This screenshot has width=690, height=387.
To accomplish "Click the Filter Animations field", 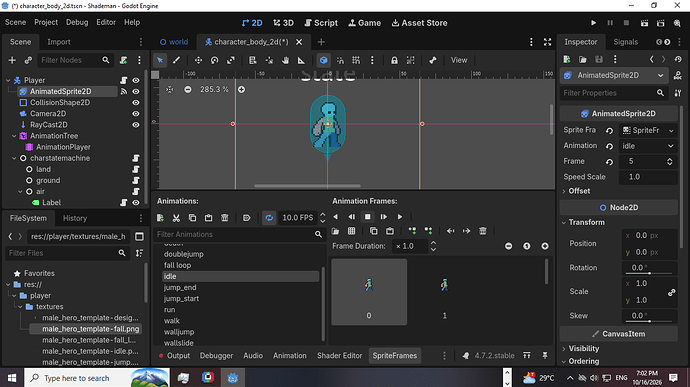I will click(x=239, y=234).
